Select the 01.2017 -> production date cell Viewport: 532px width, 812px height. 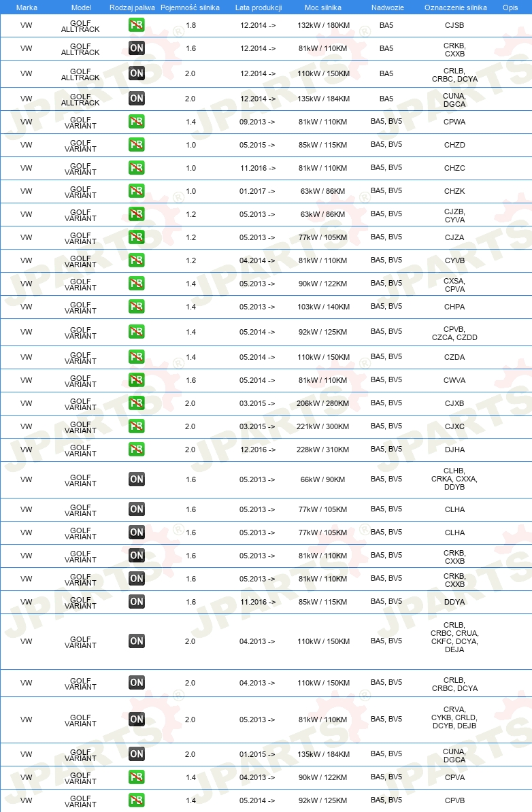(257, 191)
